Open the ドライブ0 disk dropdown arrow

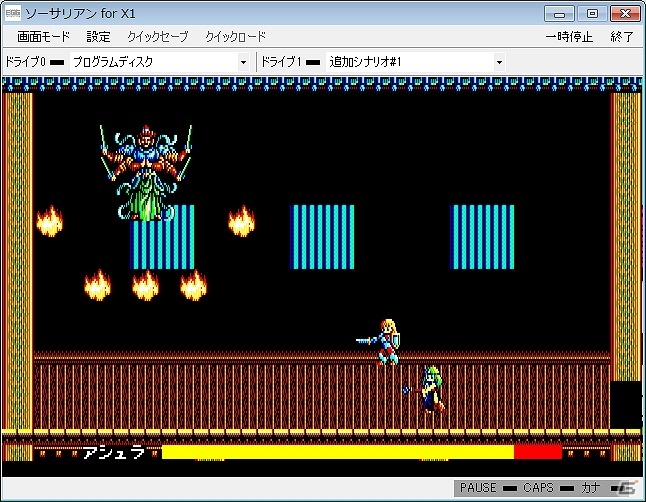tap(243, 62)
